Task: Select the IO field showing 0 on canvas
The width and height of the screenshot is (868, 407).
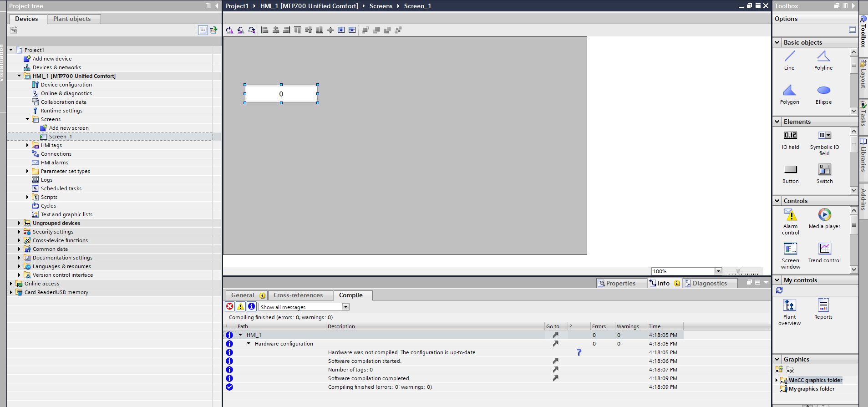Action: [281, 94]
